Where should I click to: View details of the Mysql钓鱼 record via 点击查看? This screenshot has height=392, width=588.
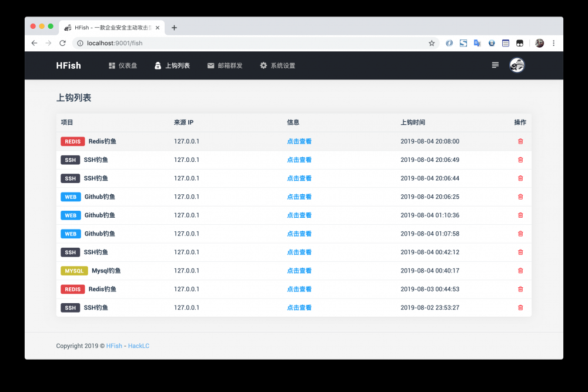299,270
